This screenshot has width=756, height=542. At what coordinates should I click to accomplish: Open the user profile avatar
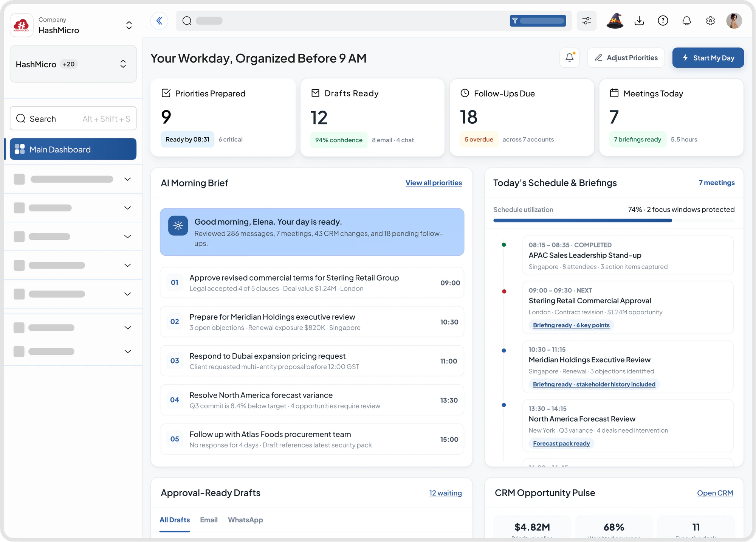click(x=734, y=21)
